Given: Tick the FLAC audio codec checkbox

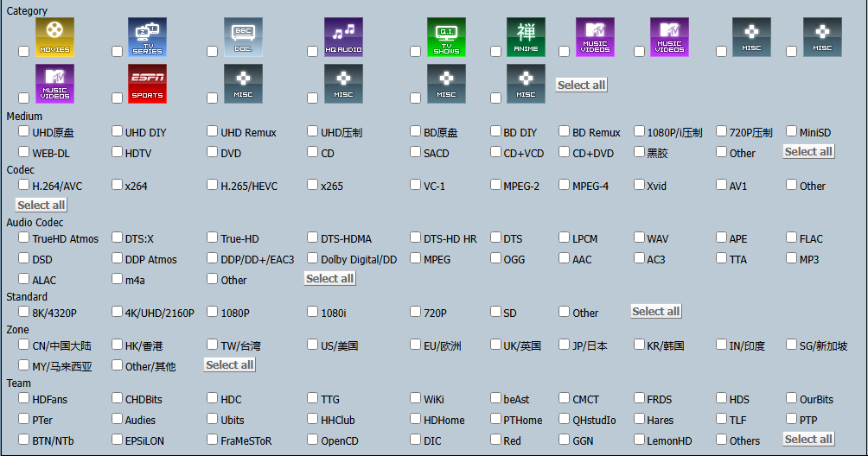Looking at the screenshot, I should click(x=792, y=238).
